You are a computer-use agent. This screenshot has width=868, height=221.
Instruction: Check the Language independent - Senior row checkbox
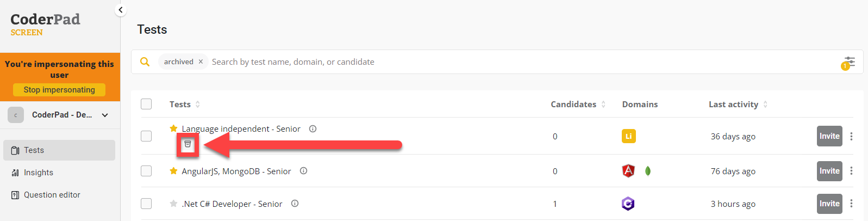pyautogui.click(x=146, y=136)
